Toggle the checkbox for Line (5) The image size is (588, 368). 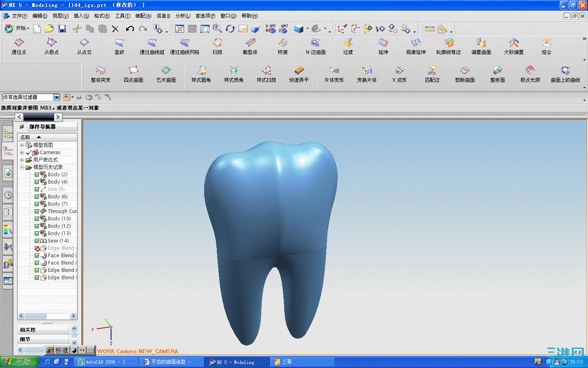[x=37, y=189]
